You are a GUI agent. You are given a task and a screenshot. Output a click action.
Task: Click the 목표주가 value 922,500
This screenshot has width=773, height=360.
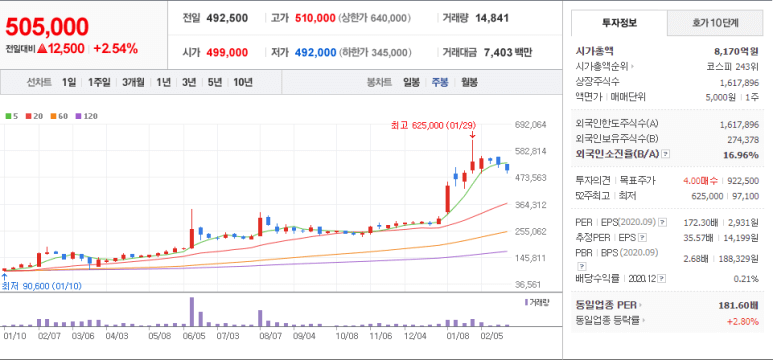tap(743, 180)
